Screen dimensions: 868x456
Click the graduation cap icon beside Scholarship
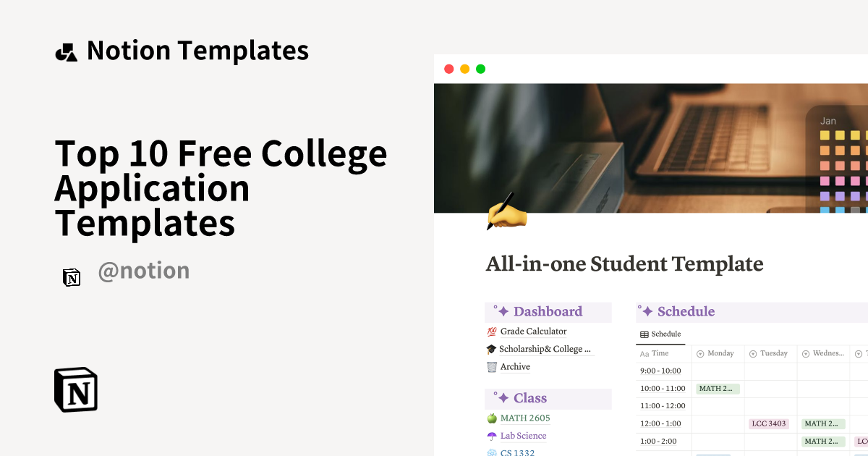click(492, 349)
